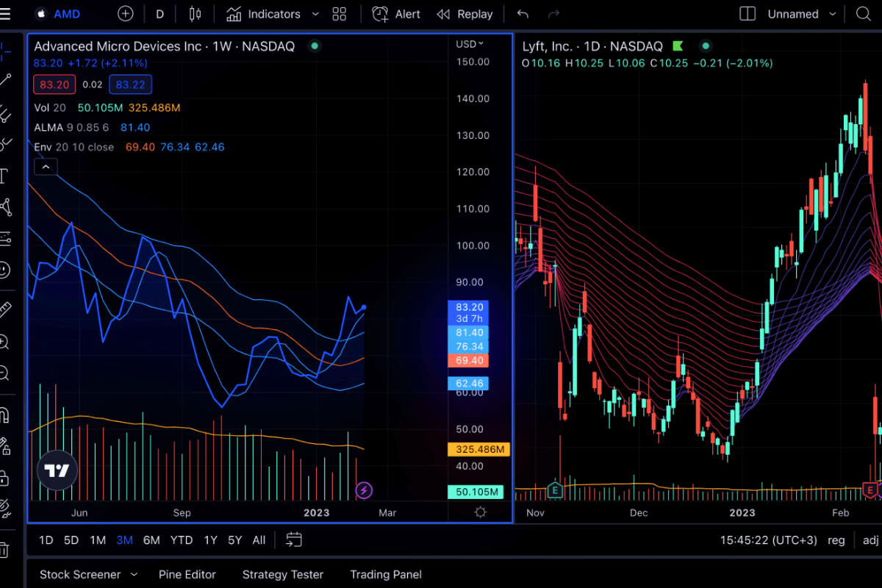Open the chart layout setup icon
Screen dimensions: 882x588
pyautogui.click(x=747, y=14)
